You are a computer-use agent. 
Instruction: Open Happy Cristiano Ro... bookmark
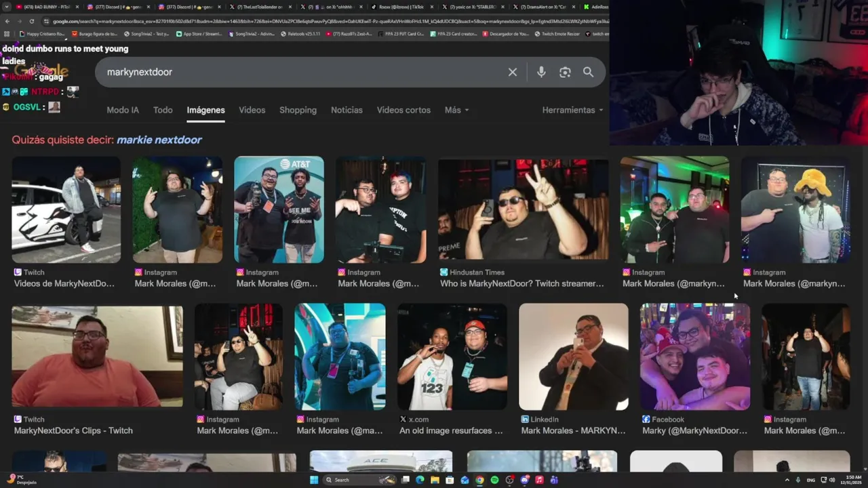tap(42, 33)
